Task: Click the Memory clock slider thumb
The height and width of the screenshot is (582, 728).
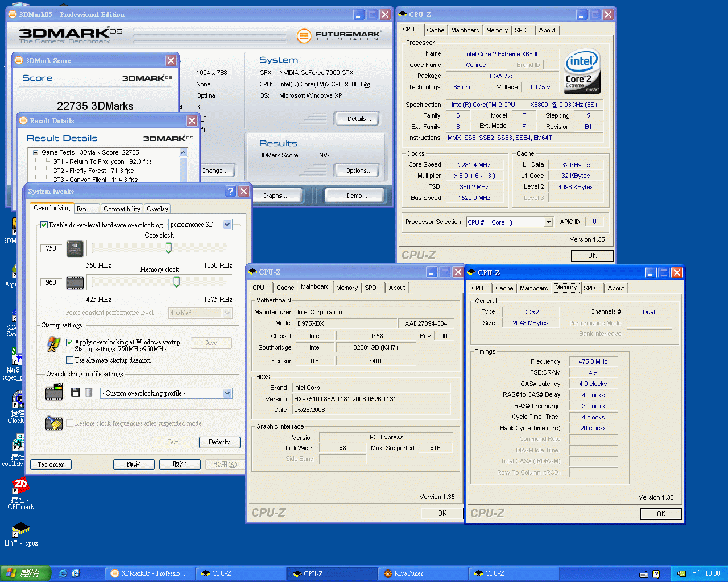Action: [176, 282]
